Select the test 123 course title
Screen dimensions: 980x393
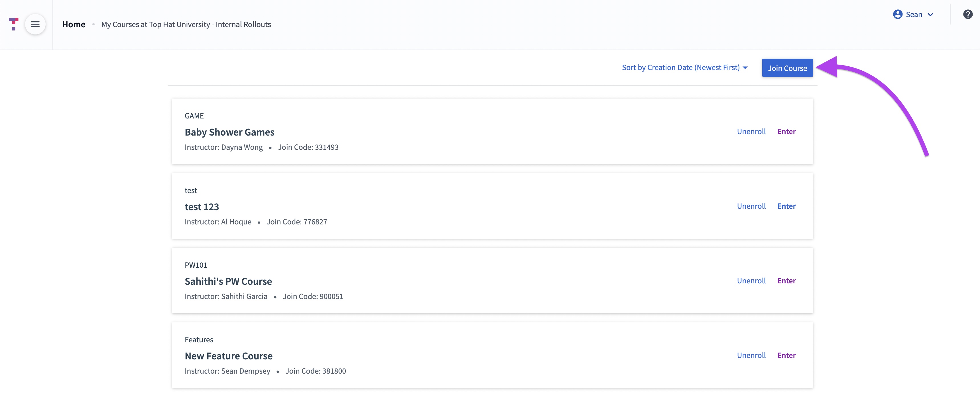coord(202,207)
